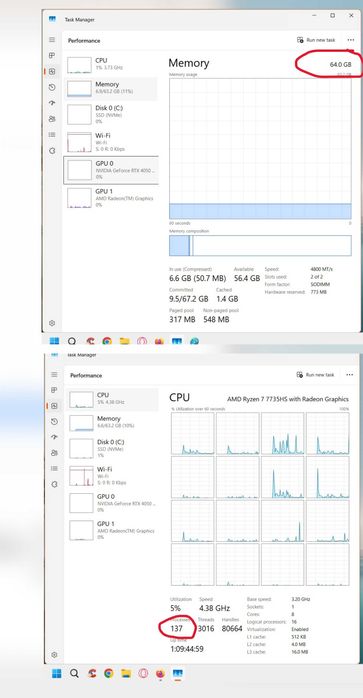Select Memory entry in CPU-view window's resource list
This screenshot has height=698, width=363.
tap(112, 422)
